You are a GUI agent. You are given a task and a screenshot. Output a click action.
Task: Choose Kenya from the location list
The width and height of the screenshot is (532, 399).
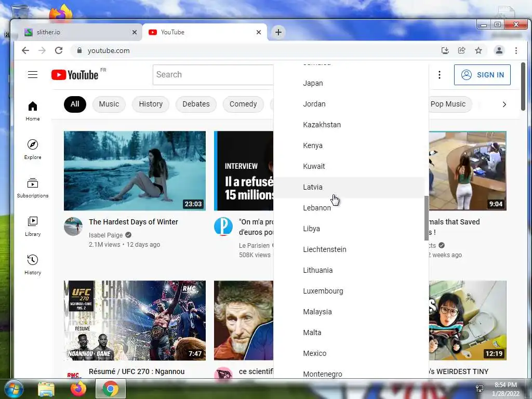[x=349, y=145]
